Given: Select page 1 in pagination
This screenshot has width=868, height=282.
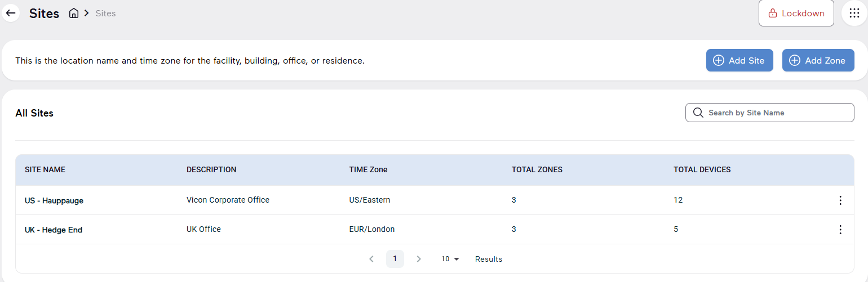Looking at the screenshot, I should 395,259.
